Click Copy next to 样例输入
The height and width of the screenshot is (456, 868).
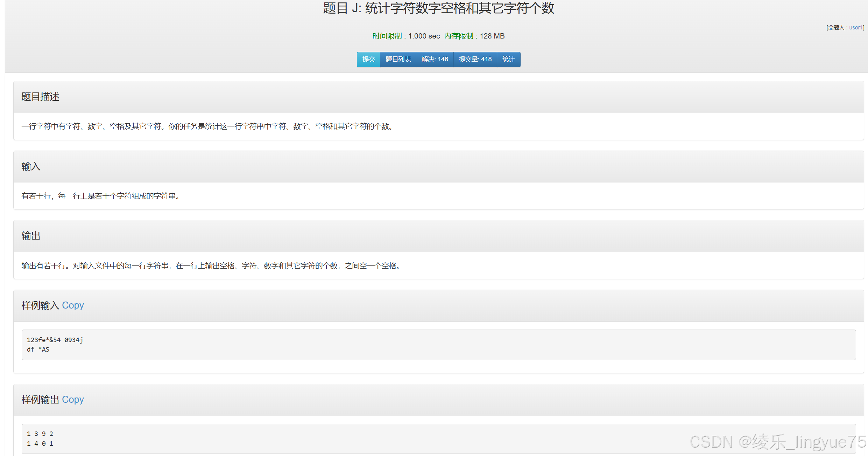tap(73, 305)
